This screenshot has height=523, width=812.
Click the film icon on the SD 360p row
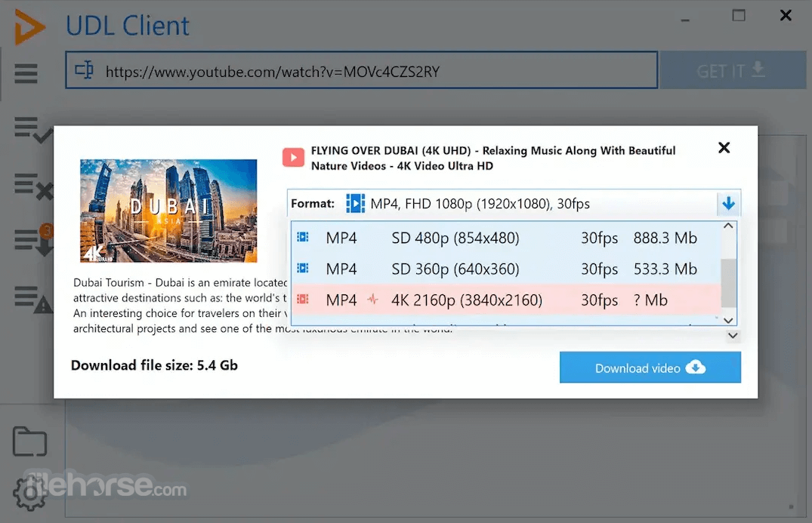click(x=303, y=268)
